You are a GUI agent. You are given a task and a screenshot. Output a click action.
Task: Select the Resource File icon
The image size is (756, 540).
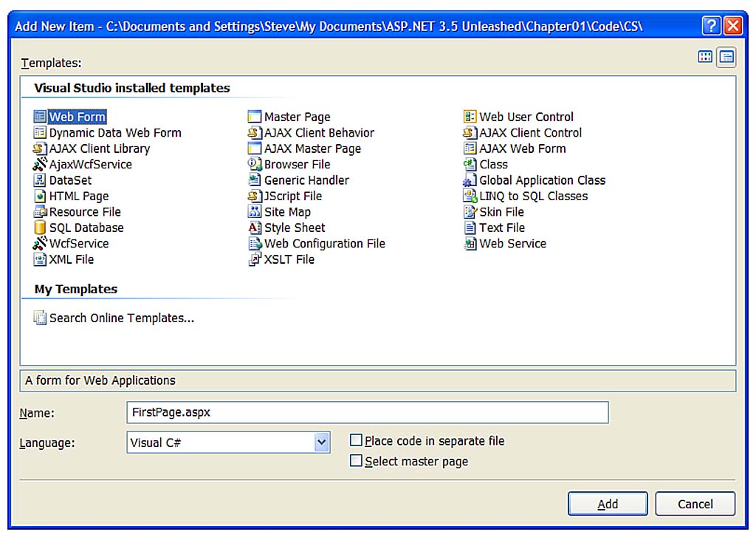(40, 212)
